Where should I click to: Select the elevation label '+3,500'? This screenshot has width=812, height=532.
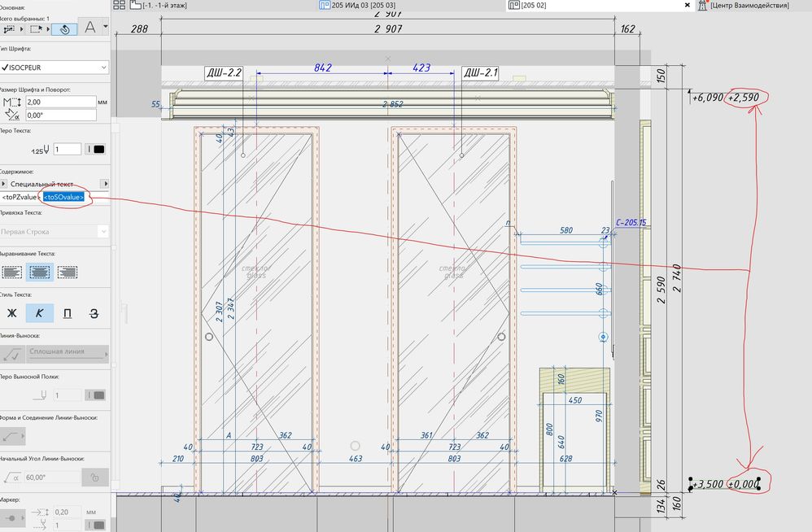coord(709,484)
